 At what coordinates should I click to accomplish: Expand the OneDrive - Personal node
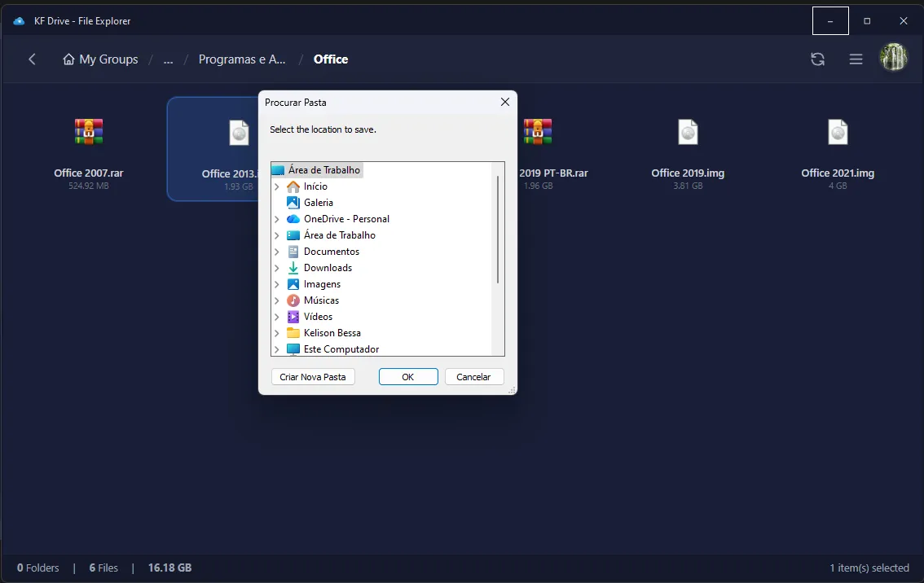[277, 219]
